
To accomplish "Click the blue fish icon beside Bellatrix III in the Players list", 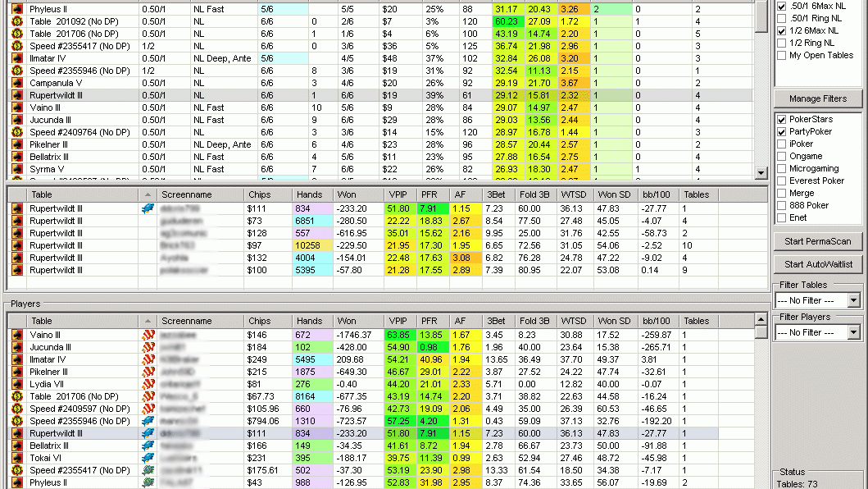I will 148,446.
